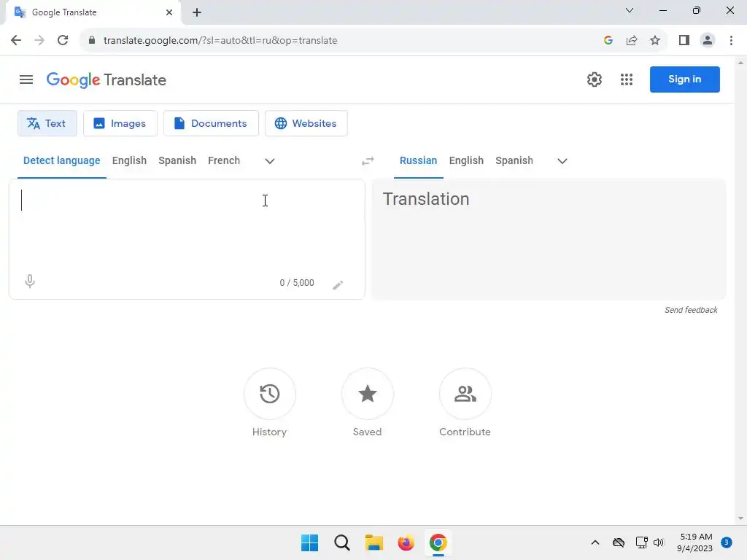Switch to Websites translation
The height and width of the screenshot is (560, 747).
click(306, 123)
